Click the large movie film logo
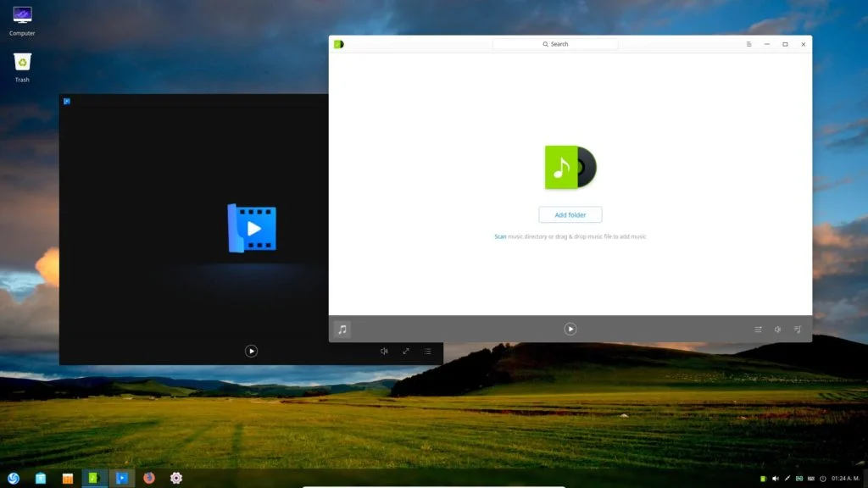Screen dimensions: 868x488 point(252,228)
